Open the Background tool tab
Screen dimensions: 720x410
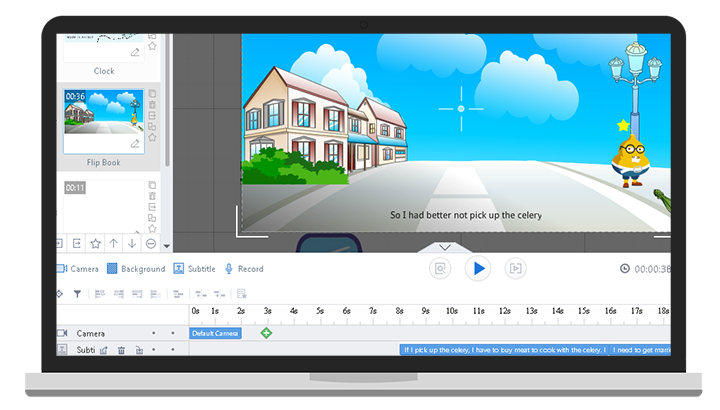click(x=136, y=269)
